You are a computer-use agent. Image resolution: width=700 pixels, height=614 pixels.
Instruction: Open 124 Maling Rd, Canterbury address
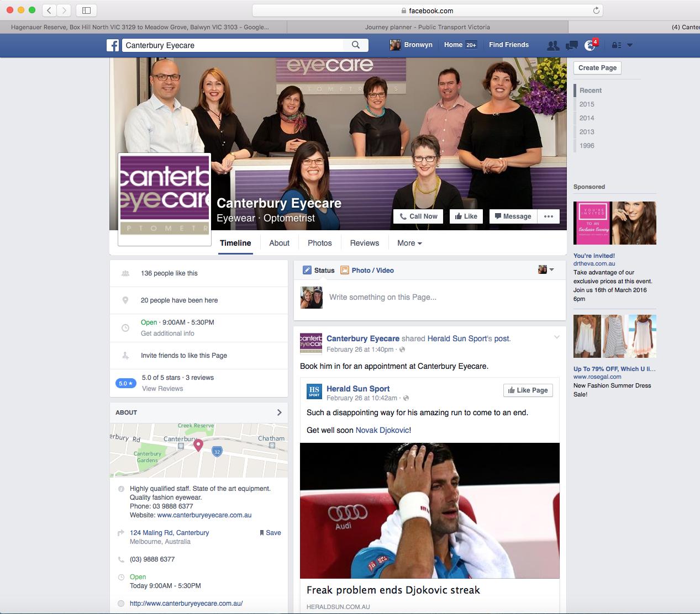click(x=169, y=533)
